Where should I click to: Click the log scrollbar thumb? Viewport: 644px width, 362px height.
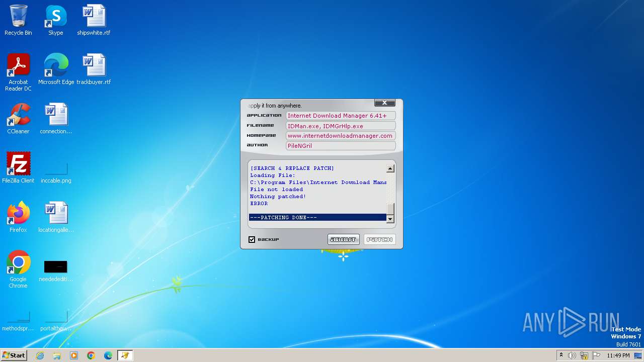(390, 209)
